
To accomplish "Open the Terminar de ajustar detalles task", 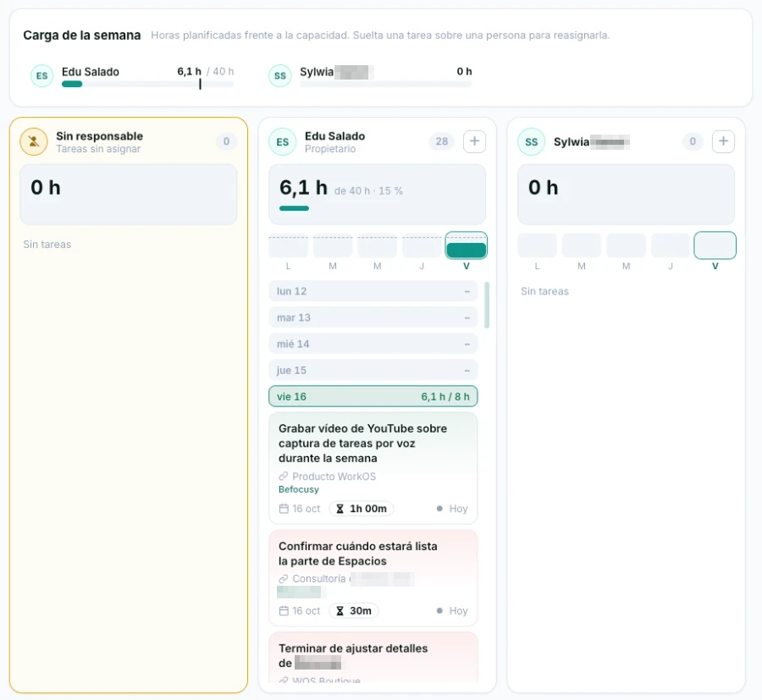I will (x=373, y=658).
